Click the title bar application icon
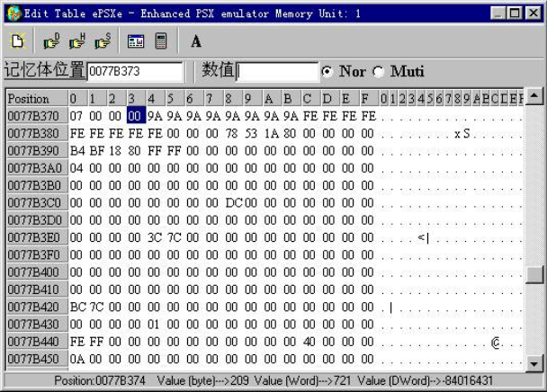 point(14,14)
